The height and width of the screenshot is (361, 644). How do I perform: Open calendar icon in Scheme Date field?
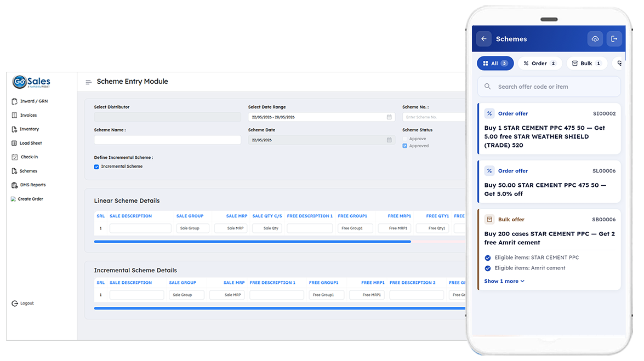(389, 140)
